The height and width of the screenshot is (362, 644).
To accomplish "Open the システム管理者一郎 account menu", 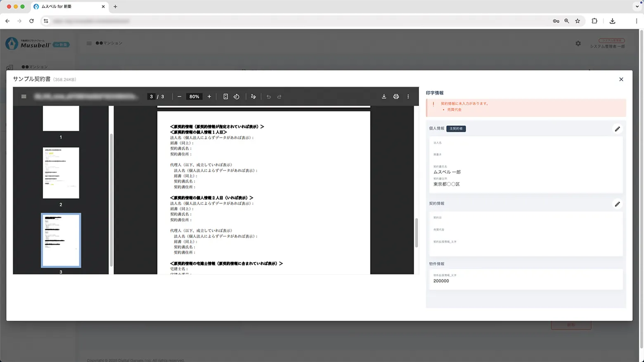I will click(607, 46).
